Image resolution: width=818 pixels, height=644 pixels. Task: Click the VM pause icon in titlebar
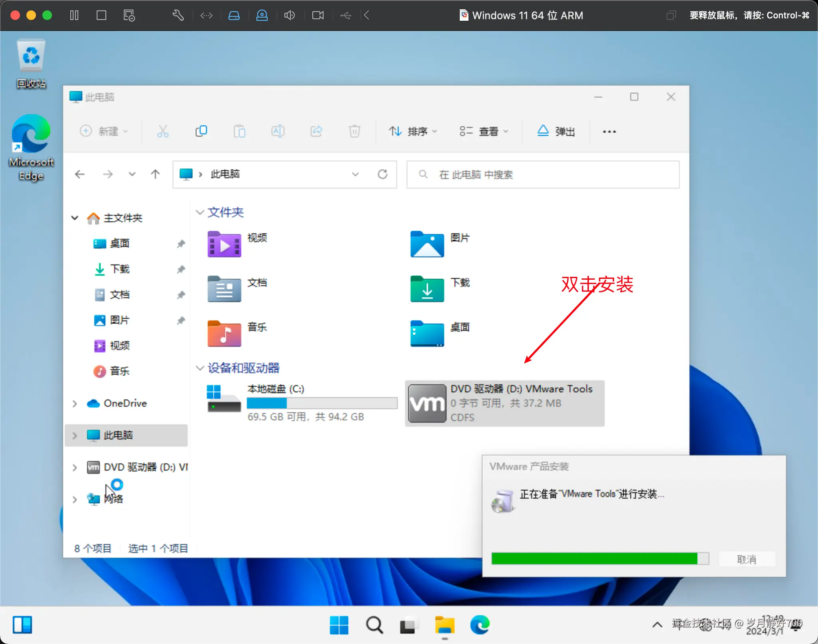coord(74,15)
